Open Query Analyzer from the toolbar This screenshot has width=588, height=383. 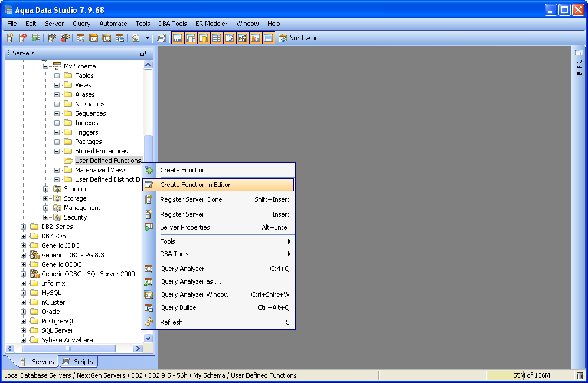tap(80, 38)
